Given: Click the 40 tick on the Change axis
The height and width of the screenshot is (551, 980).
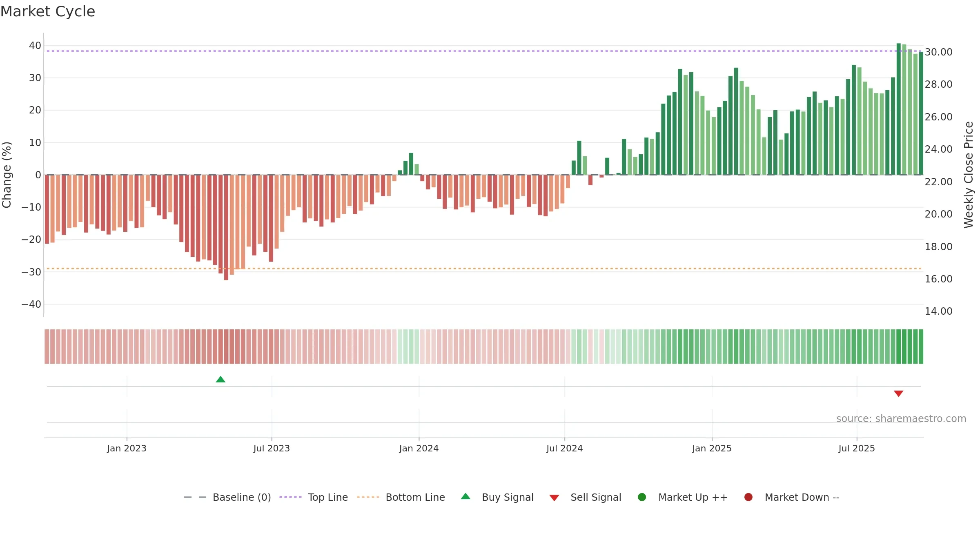Looking at the screenshot, I should (x=35, y=45).
